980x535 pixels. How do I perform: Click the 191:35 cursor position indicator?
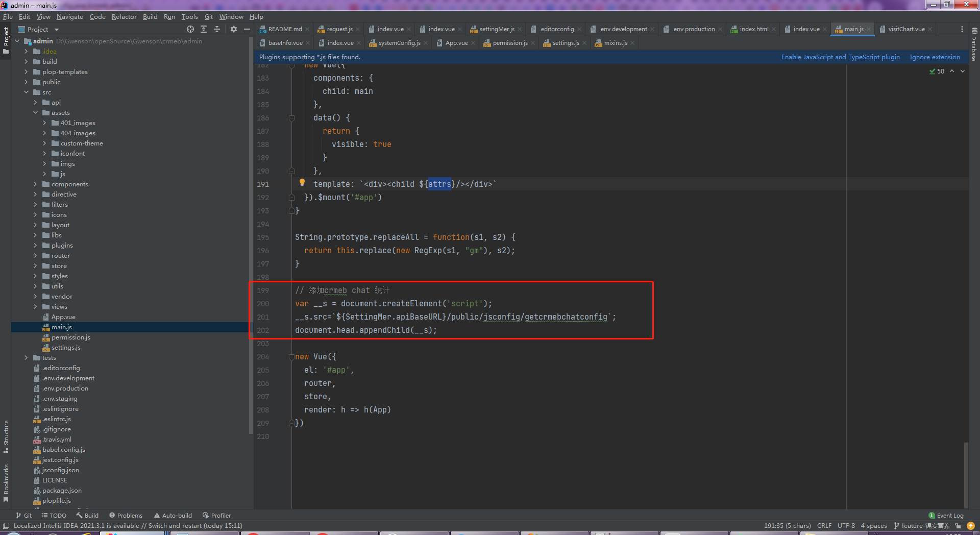pos(787,526)
